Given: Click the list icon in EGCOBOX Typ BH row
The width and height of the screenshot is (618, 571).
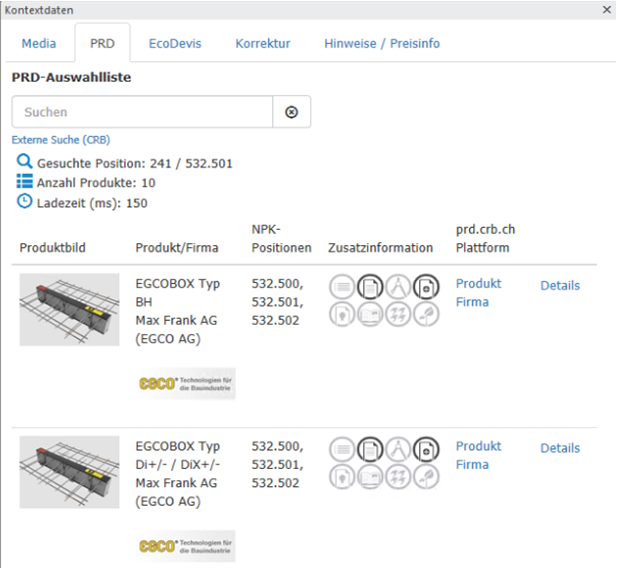Looking at the screenshot, I should [x=342, y=287].
